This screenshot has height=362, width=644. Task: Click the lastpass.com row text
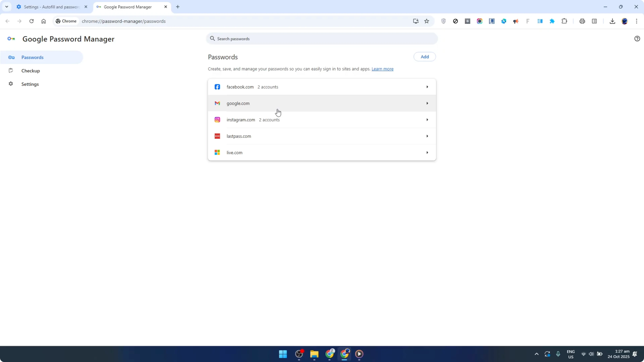coord(239,136)
